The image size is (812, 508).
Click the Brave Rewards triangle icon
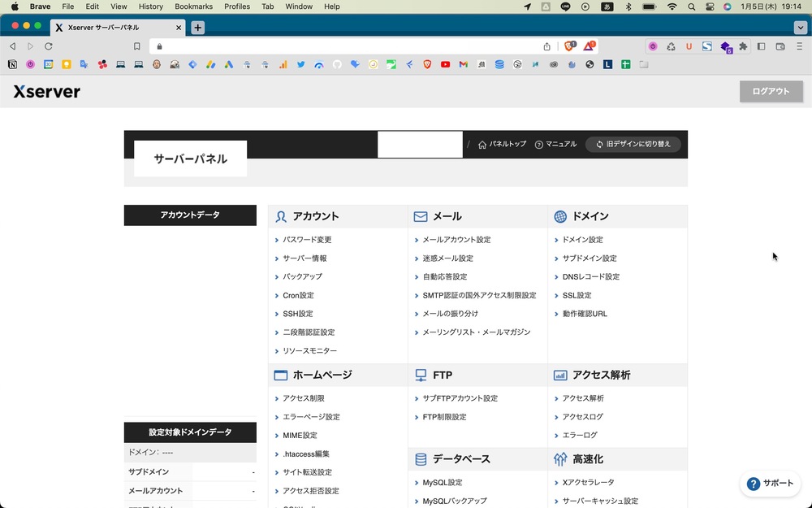[x=590, y=46]
